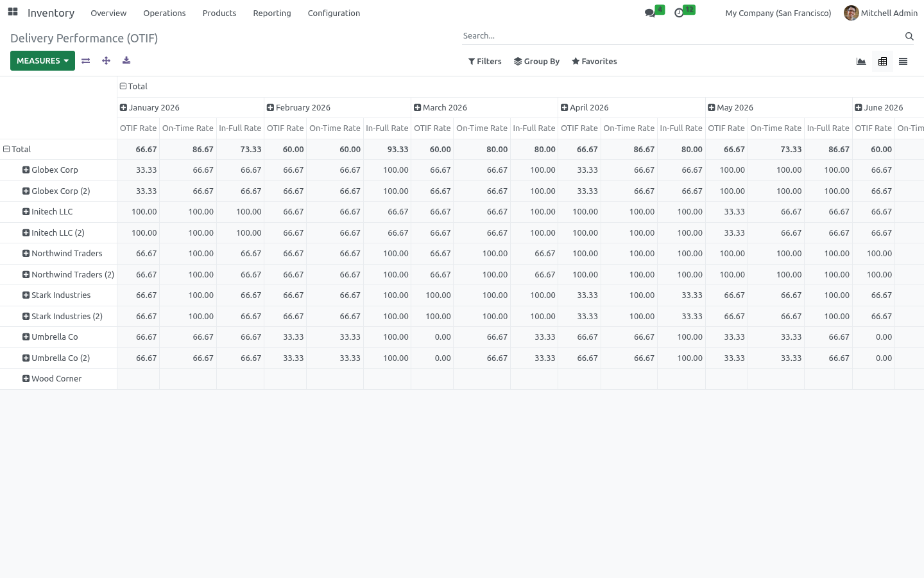Open the Favorites dropdown
Image resolution: width=924 pixels, height=578 pixels.
coord(594,62)
